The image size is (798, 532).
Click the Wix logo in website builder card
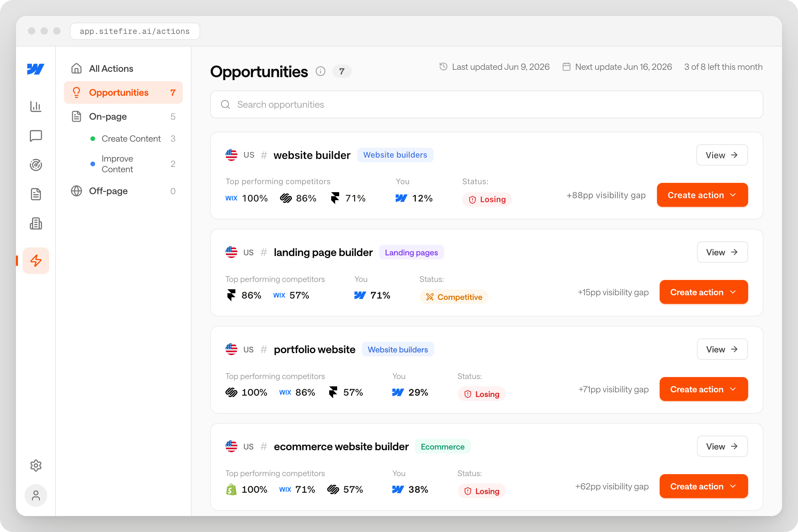[x=231, y=198]
